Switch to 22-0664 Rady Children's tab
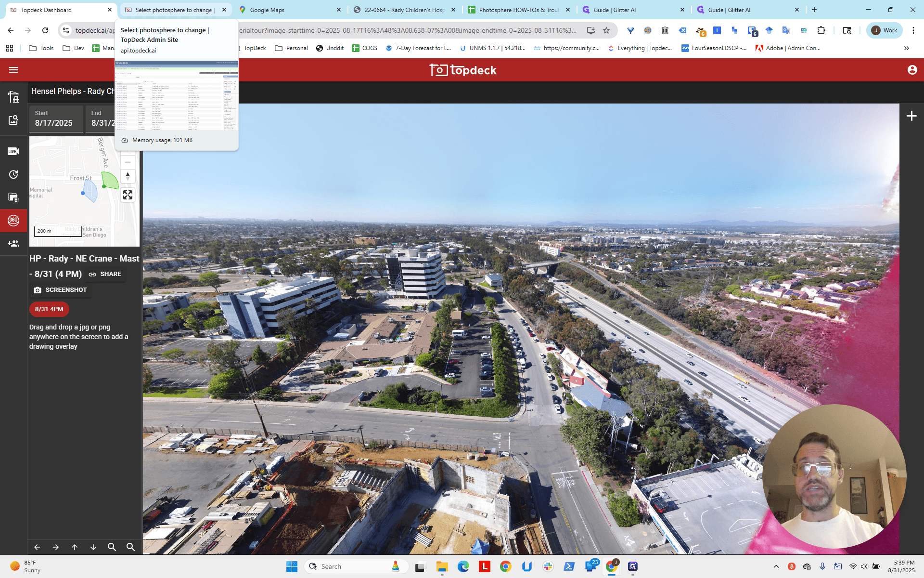The height and width of the screenshot is (578, 924). (x=404, y=10)
